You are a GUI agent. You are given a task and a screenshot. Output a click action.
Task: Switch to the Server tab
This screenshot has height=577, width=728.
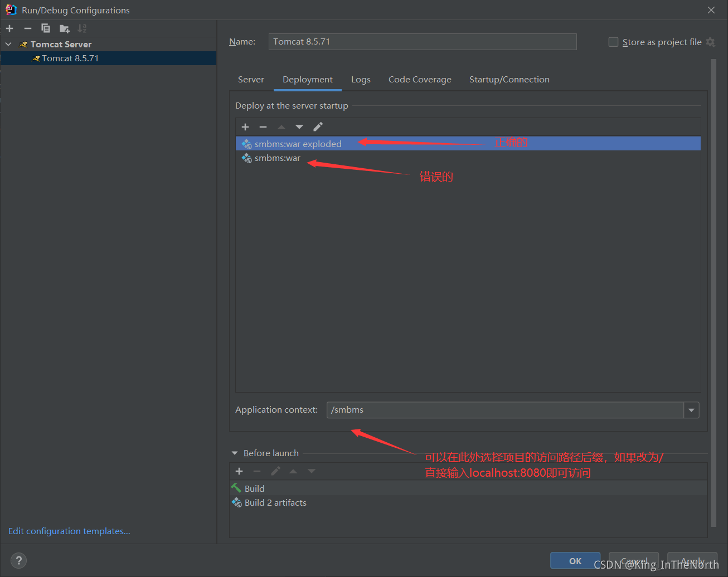pyautogui.click(x=251, y=80)
